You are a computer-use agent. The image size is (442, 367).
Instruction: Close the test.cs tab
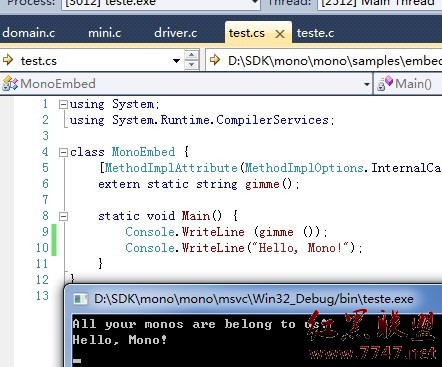(x=280, y=34)
